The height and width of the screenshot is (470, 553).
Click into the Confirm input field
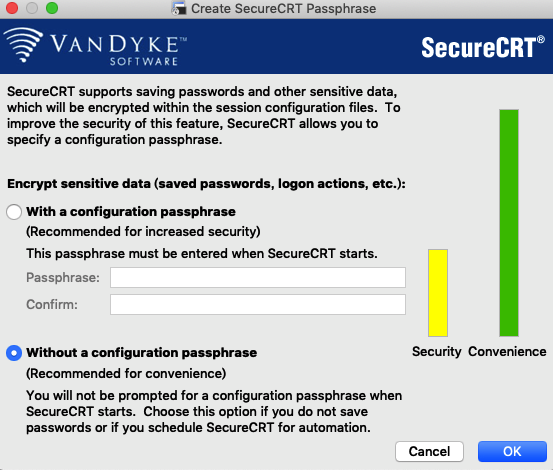coord(258,305)
